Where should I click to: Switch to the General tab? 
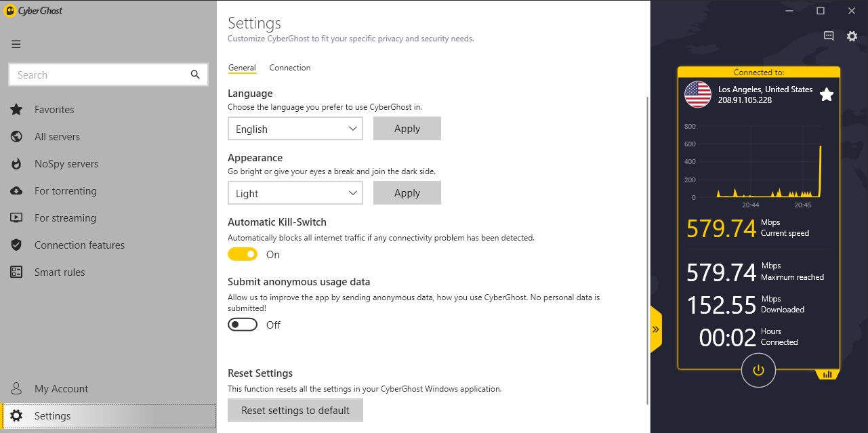click(x=242, y=68)
